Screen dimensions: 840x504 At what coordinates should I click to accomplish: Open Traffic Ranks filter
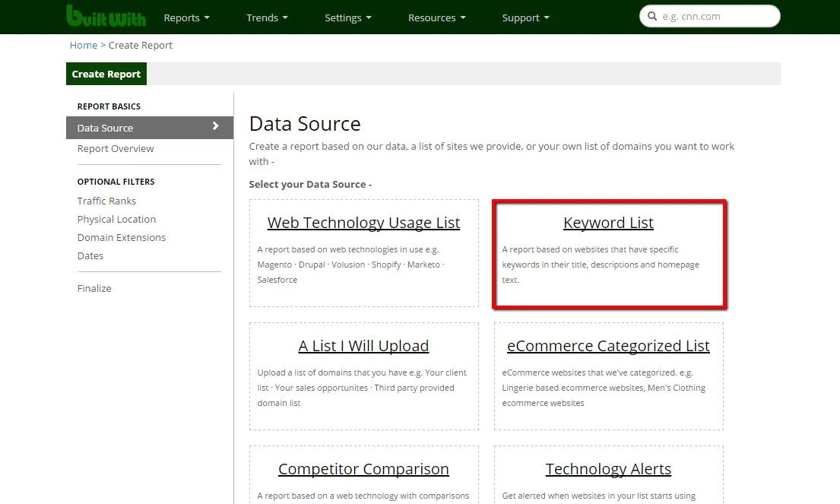coord(106,201)
